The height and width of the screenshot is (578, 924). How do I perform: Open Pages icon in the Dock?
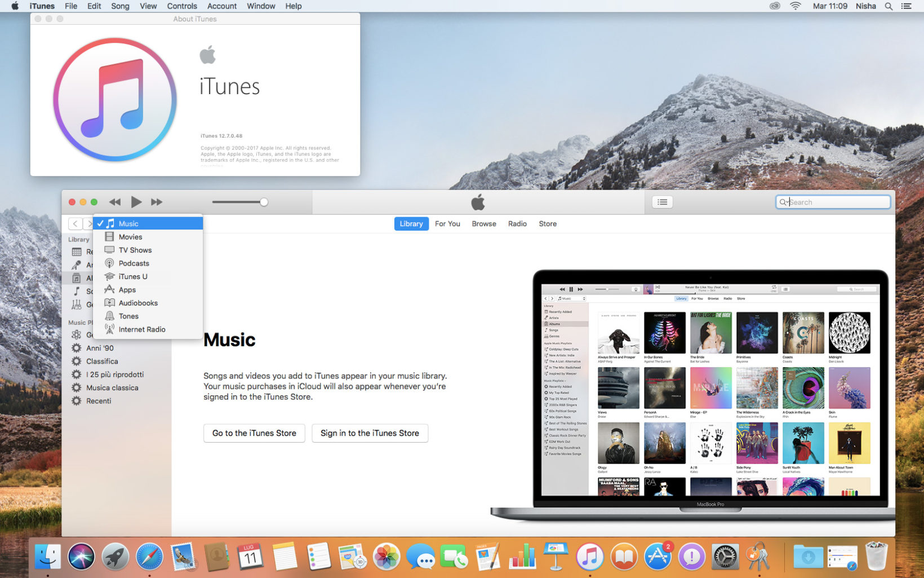(x=488, y=557)
